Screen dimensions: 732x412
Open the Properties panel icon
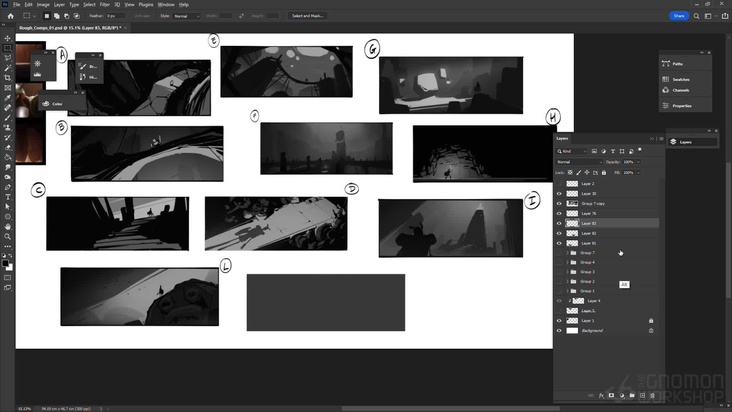(x=681, y=105)
